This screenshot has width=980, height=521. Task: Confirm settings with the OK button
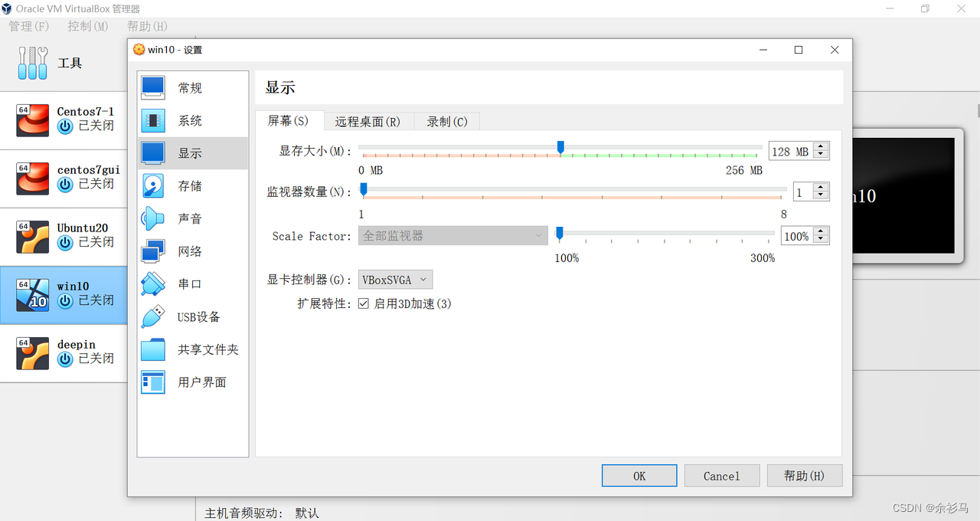pos(639,476)
